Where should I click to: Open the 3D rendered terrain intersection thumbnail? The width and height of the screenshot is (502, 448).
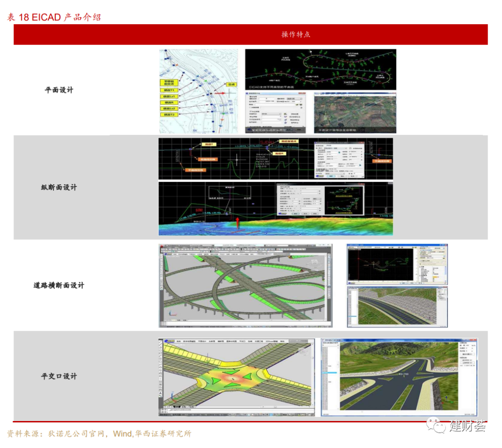[x=399, y=377]
